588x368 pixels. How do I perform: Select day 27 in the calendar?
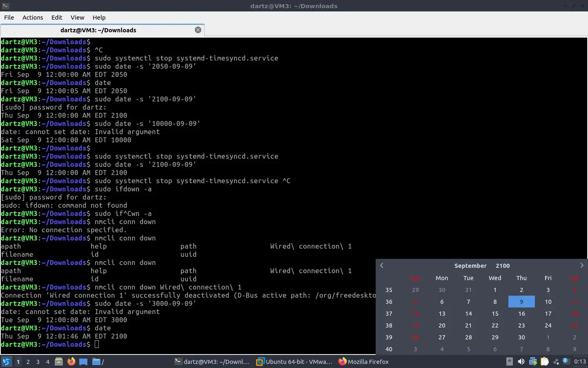(x=442, y=337)
